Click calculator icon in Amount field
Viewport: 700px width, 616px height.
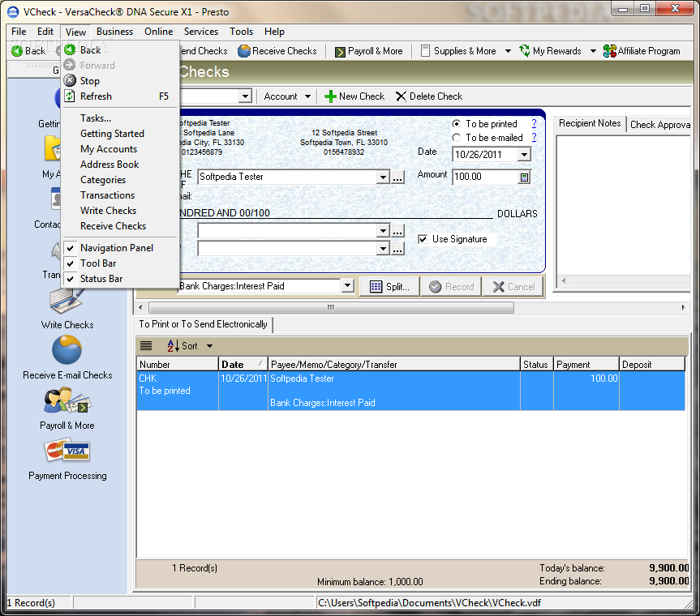point(524,177)
